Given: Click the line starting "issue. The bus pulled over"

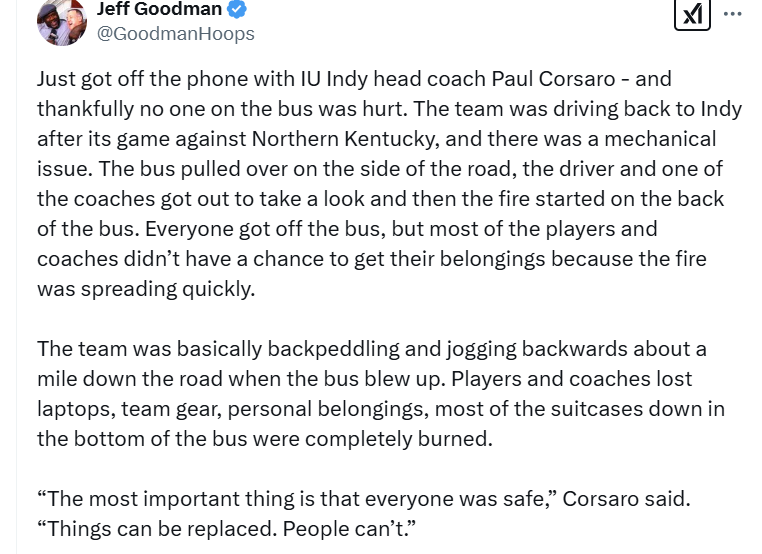Looking at the screenshot, I should tap(379, 168).
